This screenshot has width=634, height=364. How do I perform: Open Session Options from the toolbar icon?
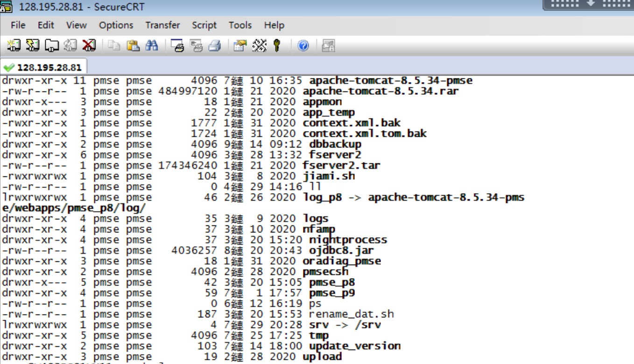(x=240, y=45)
